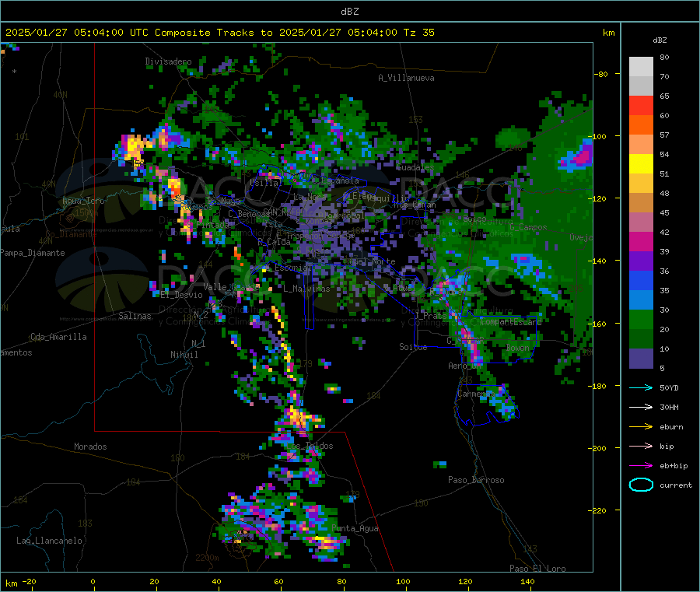Select the bright green 20-30 dBZ color band

[641, 319]
